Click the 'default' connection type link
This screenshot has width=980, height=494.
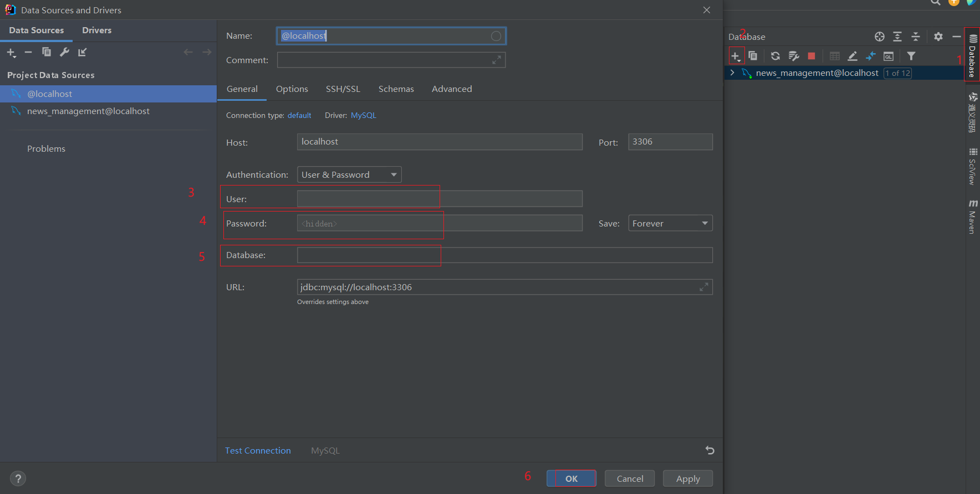[299, 115]
